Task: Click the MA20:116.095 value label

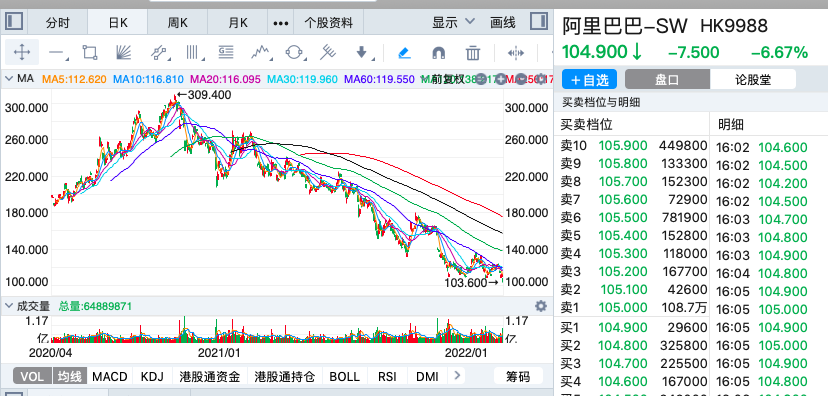Action: pyautogui.click(x=225, y=79)
